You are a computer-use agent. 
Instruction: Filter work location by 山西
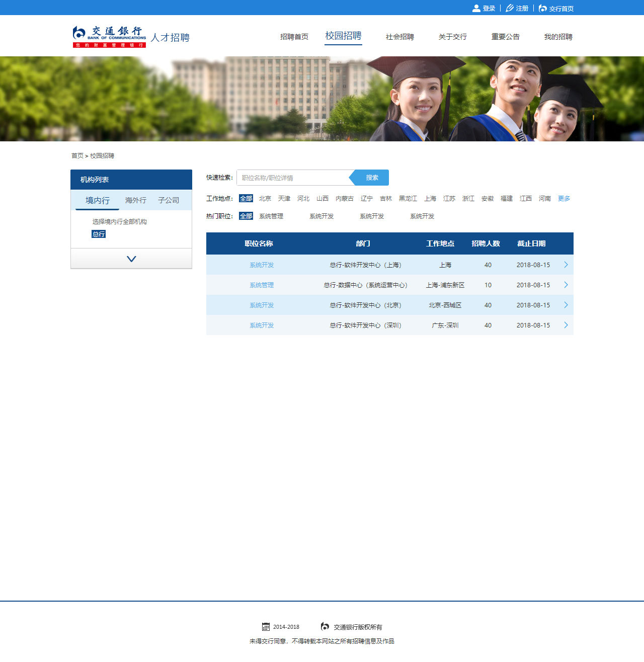pos(323,199)
